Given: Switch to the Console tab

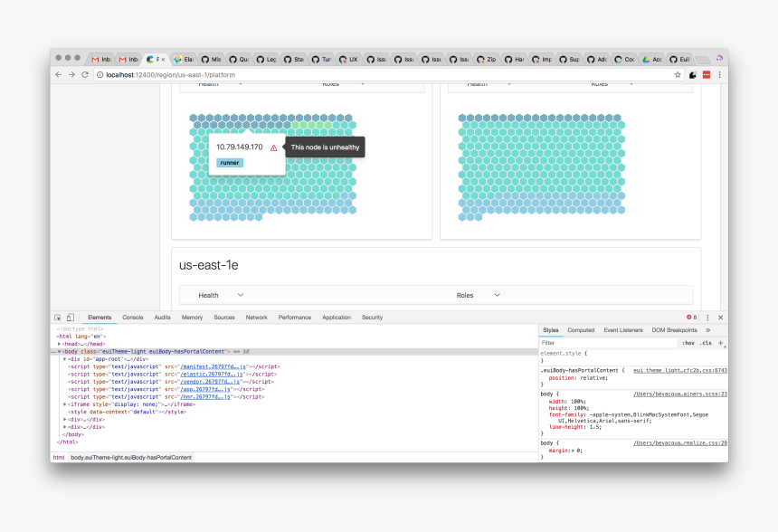Looking at the screenshot, I should pyautogui.click(x=133, y=318).
